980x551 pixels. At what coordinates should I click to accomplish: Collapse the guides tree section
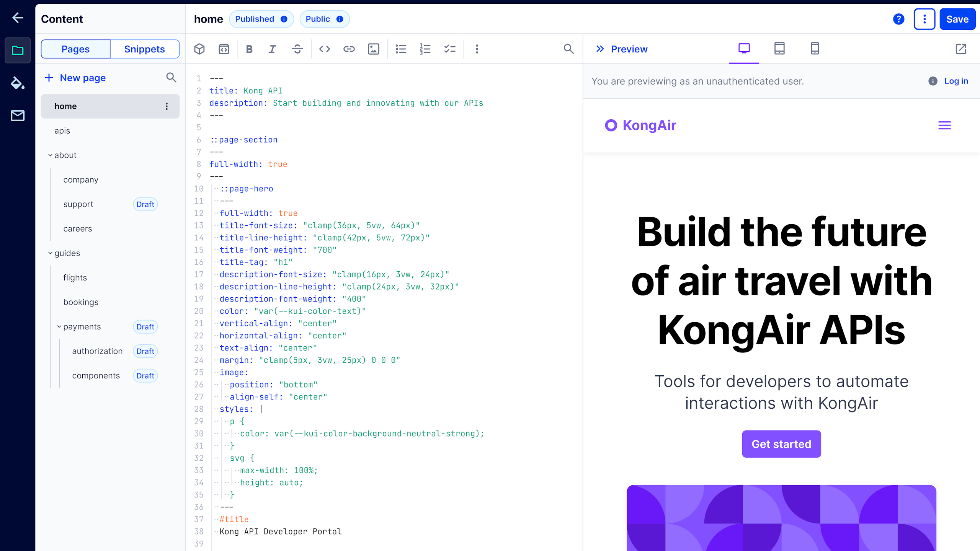[x=50, y=253]
